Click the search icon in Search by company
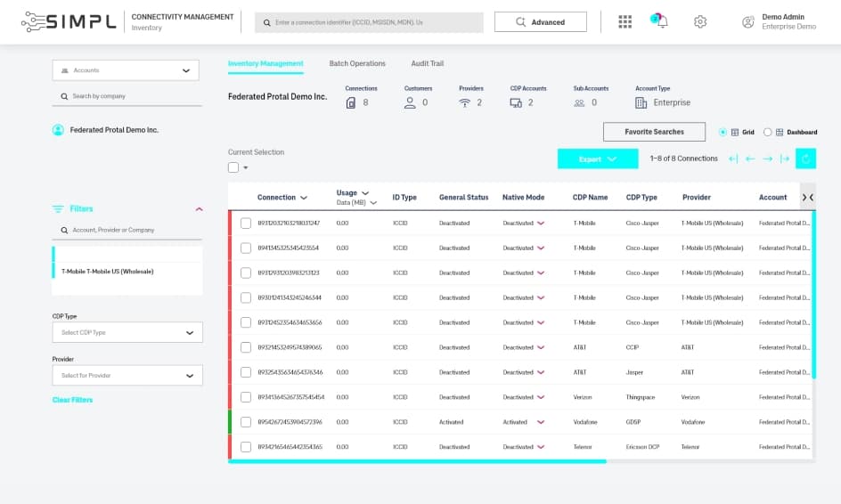Screen dimensions: 841x504 click(x=64, y=96)
